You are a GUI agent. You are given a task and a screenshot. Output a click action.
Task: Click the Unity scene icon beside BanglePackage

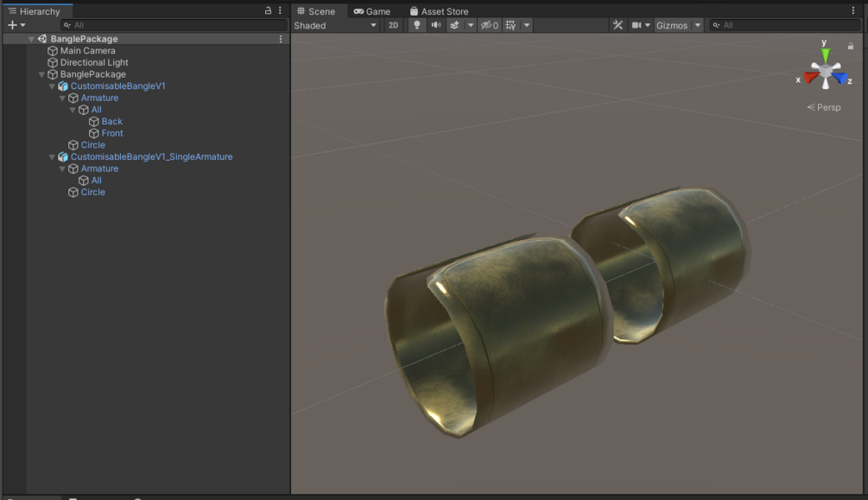click(42, 39)
